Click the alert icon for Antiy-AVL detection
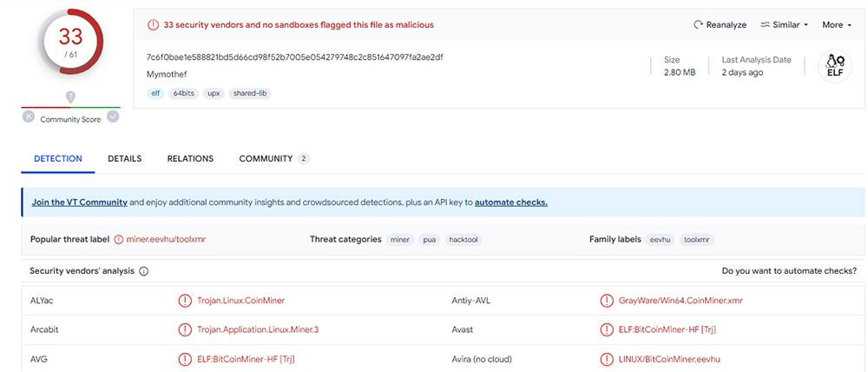Screen dimensions: 868x372 tap(606, 301)
